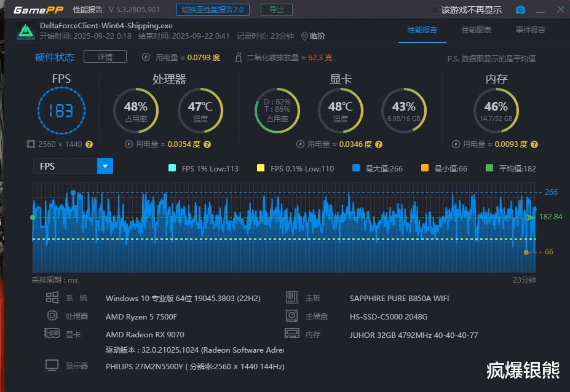Click 切换至性能报告2.0 button

click(213, 10)
